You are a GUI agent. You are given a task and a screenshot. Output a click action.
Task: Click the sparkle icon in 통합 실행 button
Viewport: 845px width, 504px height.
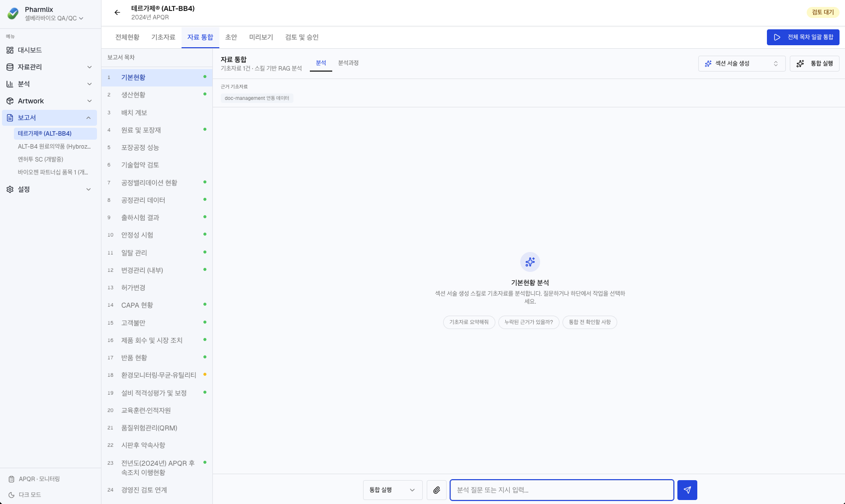point(800,64)
